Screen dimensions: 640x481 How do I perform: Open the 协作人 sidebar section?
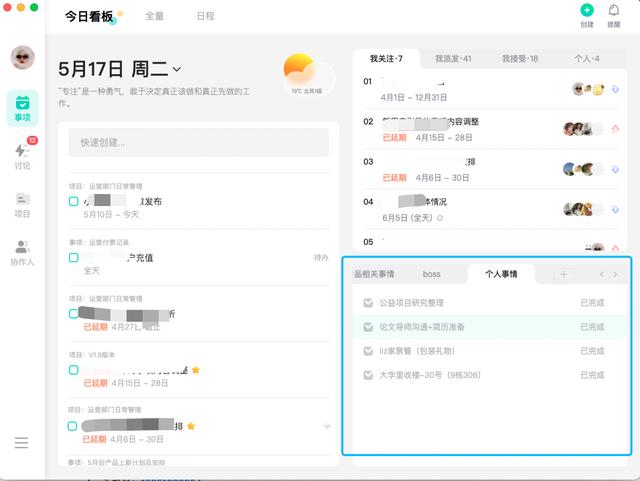(22, 253)
